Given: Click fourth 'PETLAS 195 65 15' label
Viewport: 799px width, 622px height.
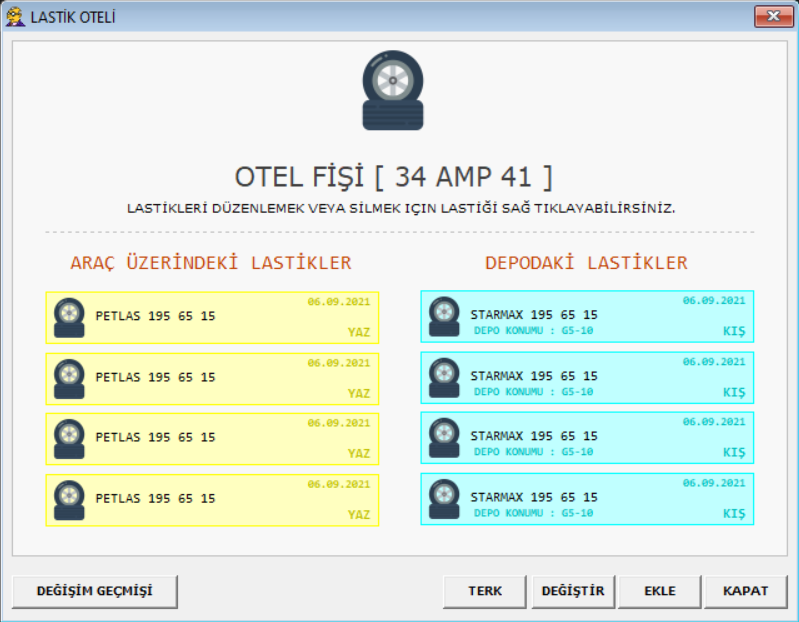Looking at the screenshot, I should click(x=155, y=498).
